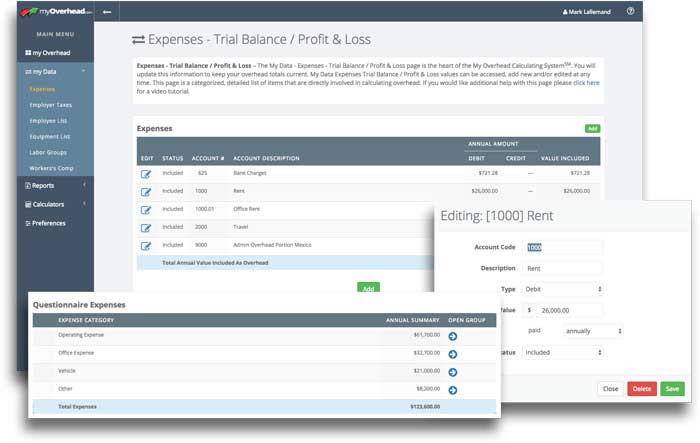This screenshot has height=443, width=700.
Task: Click the red Delete button
Action: [642, 389]
